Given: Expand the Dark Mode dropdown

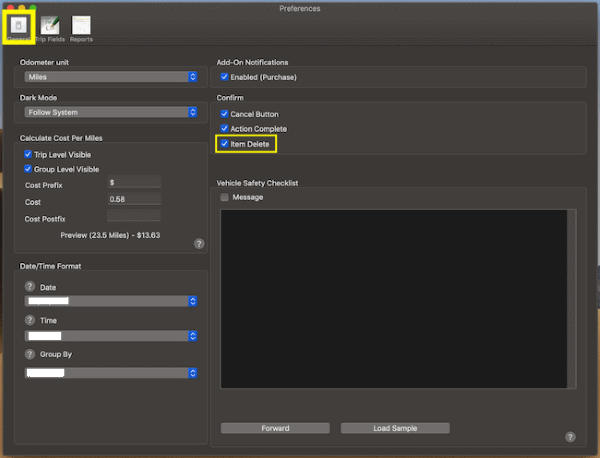Looking at the screenshot, I should pos(110,112).
